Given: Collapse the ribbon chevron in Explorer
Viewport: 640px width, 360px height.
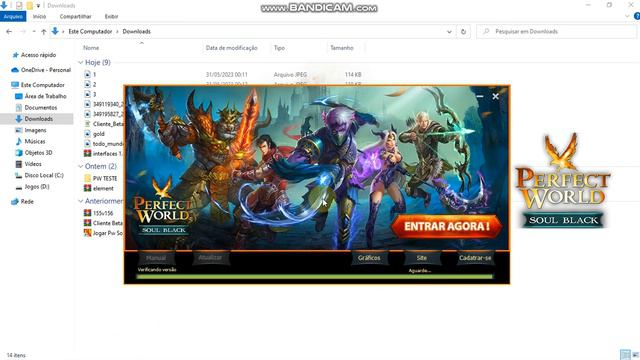Looking at the screenshot, I should point(627,16).
